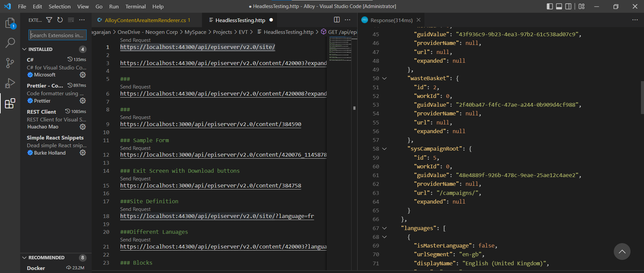Open the Search view in activity bar

[10, 43]
